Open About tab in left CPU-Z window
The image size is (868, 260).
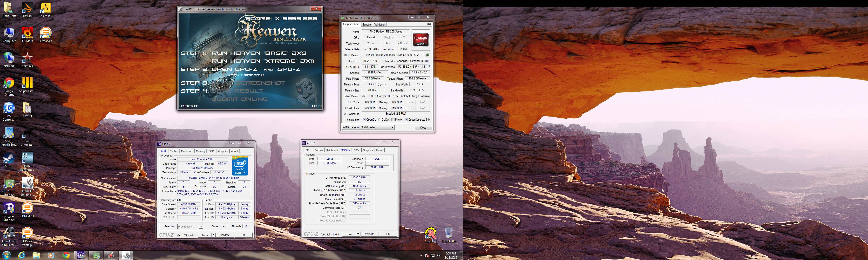pyautogui.click(x=235, y=151)
